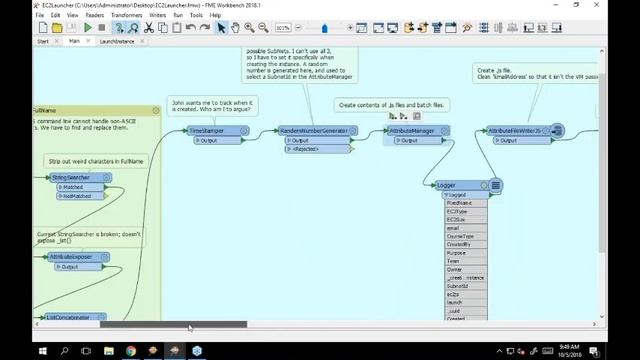Expand AttributeExposer Output port
This screenshot has height=360, width=640.
point(59,267)
